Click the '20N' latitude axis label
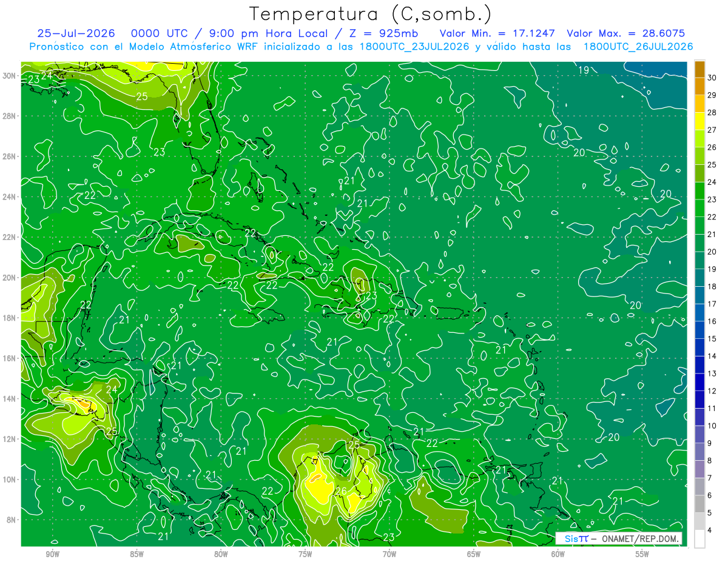Viewport: 728px width, 562px height. pyautogui.click(x=10, y=278)
